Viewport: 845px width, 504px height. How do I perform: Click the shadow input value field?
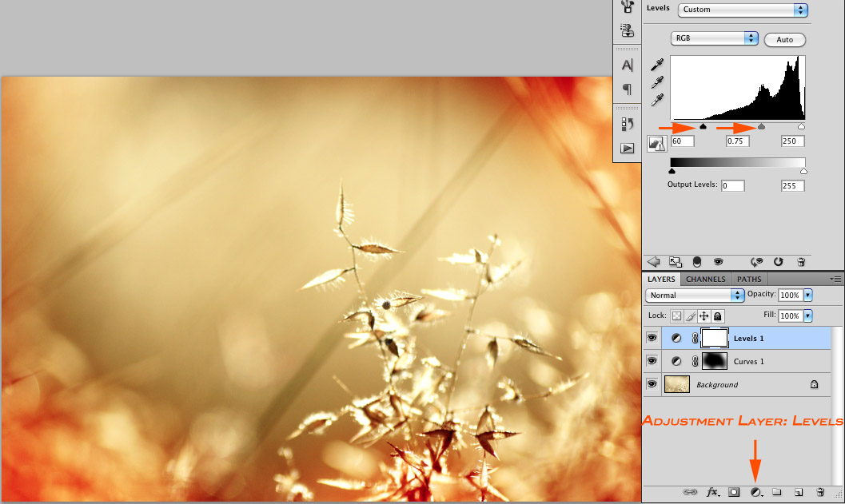tap(682, 141)
